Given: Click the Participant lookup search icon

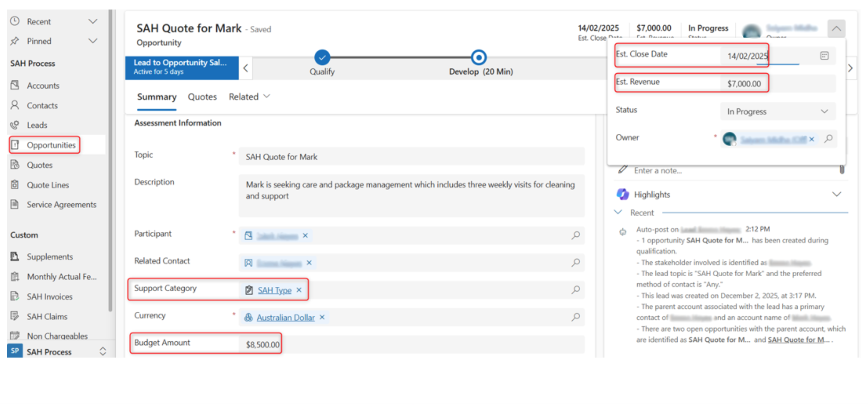Looking at the screenshot, I should coord(576,235).
